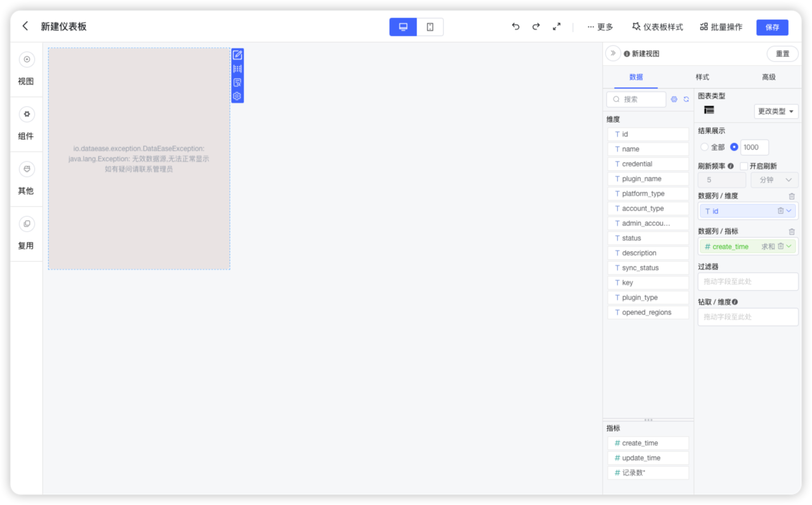Screen dimensions: 812x505
Task: Click the grid icon on floating toolbar
Action: 237,69
